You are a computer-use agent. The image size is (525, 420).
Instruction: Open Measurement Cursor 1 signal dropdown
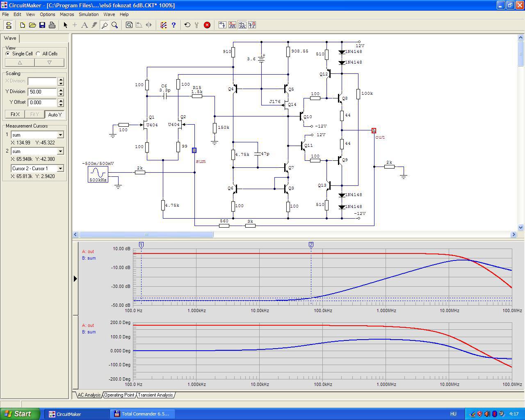pos(60,135)
